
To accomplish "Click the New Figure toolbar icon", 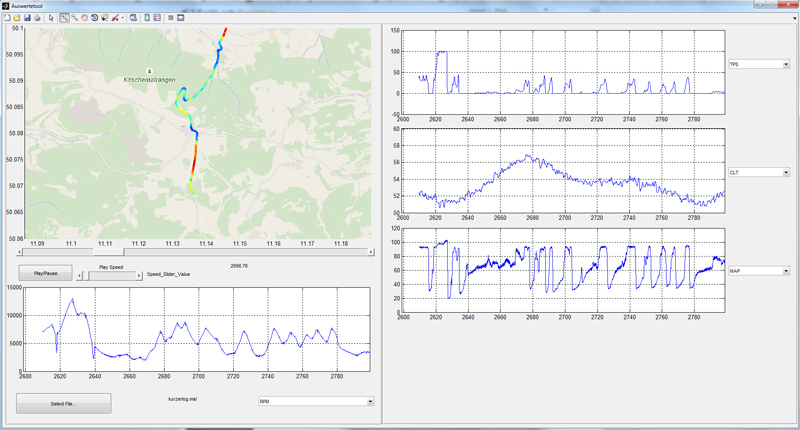I will 6,18.
